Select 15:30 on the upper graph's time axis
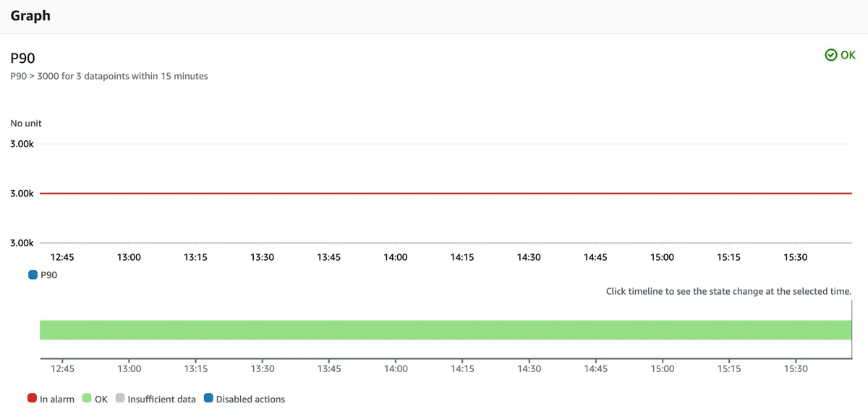 click(796, 257)
